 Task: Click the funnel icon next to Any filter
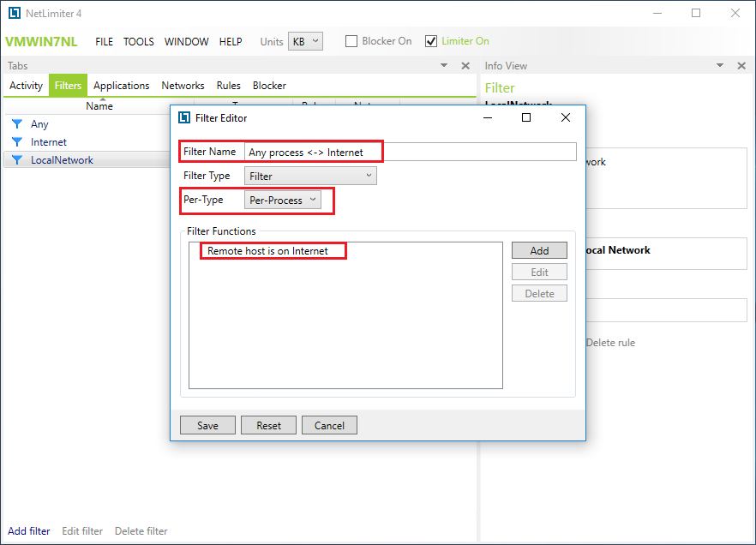click(16, 124)
